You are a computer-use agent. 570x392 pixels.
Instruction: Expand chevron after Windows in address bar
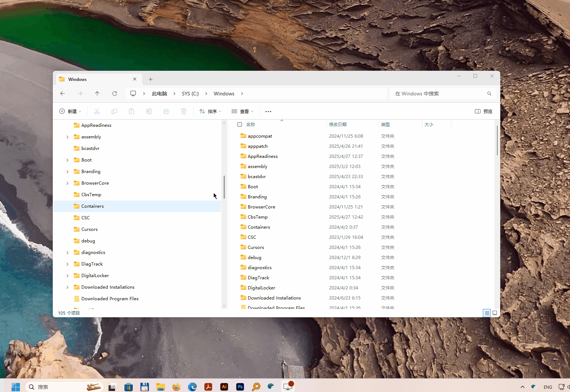pyautogui.click(x=242, y=94)
